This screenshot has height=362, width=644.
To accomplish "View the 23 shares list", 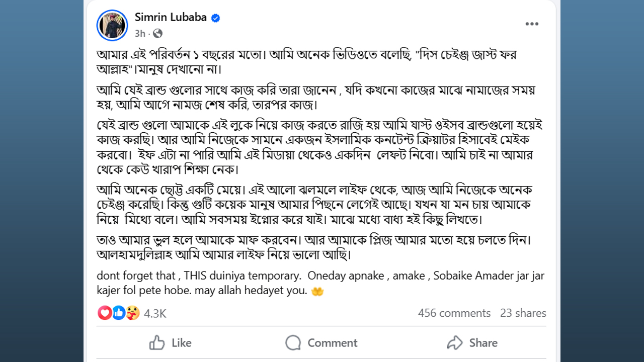I will pyautogui.click(x=523, y=313).
